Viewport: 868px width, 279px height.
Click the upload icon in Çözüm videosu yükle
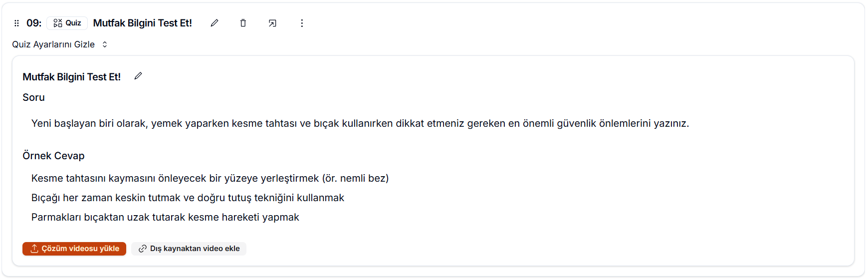point(34,249)
